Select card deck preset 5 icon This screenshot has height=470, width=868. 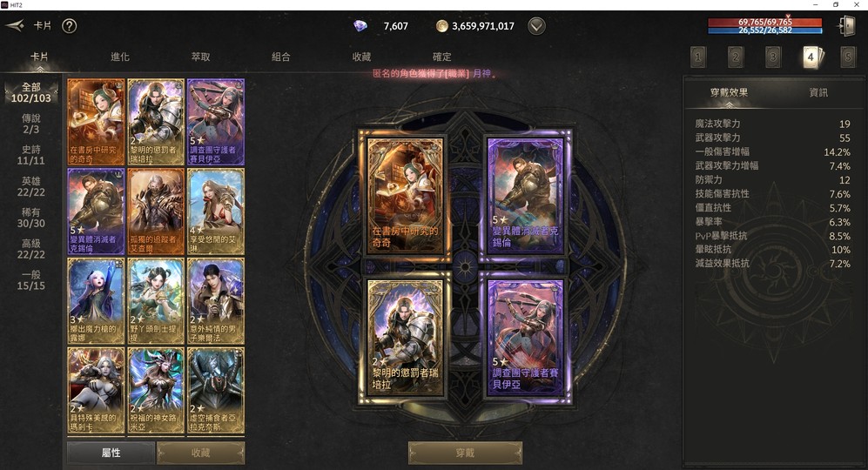coord(847,57)
